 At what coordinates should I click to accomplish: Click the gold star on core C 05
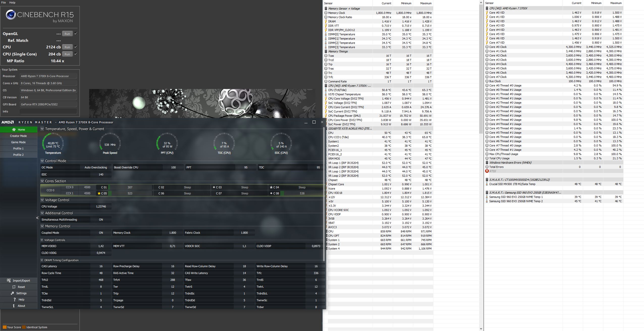click(x=99, y=194)
